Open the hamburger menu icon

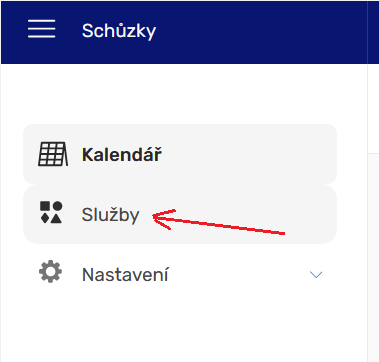[42, 29]
